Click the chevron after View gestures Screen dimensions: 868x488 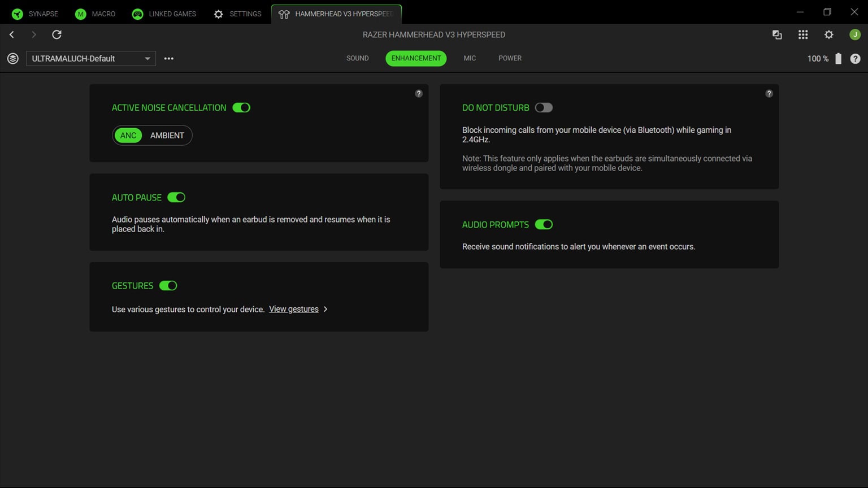point(325,309)
